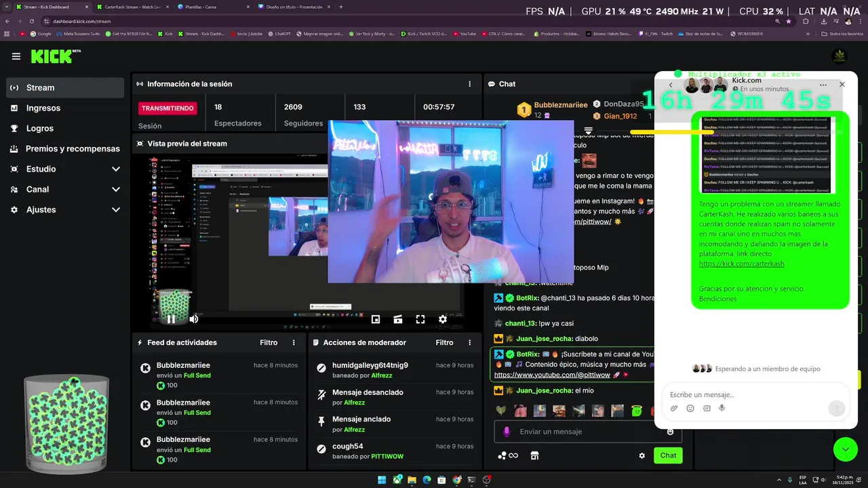Click the voice microphone in support widget
The height and width of the screenshot is (488, 868).
click(x=722, y=408)
